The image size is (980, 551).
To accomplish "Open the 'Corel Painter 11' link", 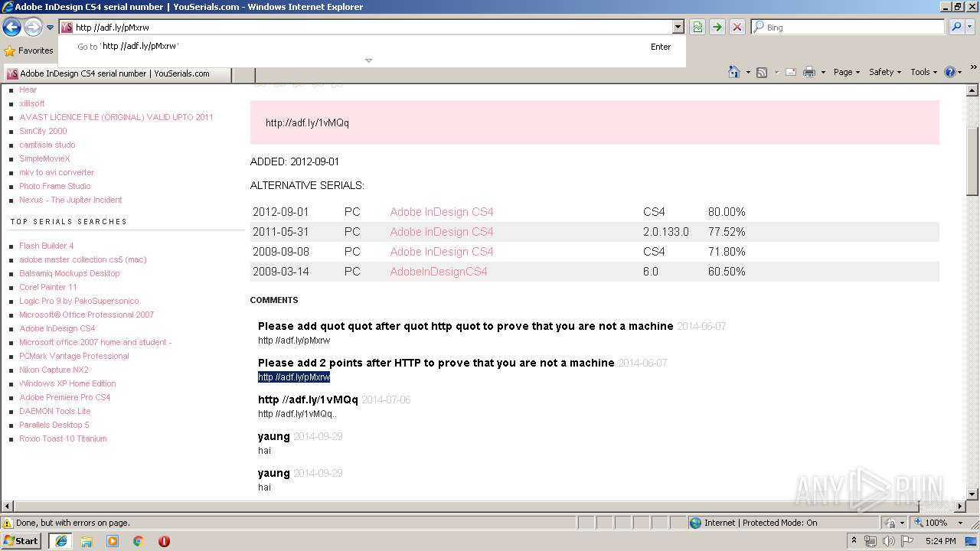I will click(x=48, y=287).
